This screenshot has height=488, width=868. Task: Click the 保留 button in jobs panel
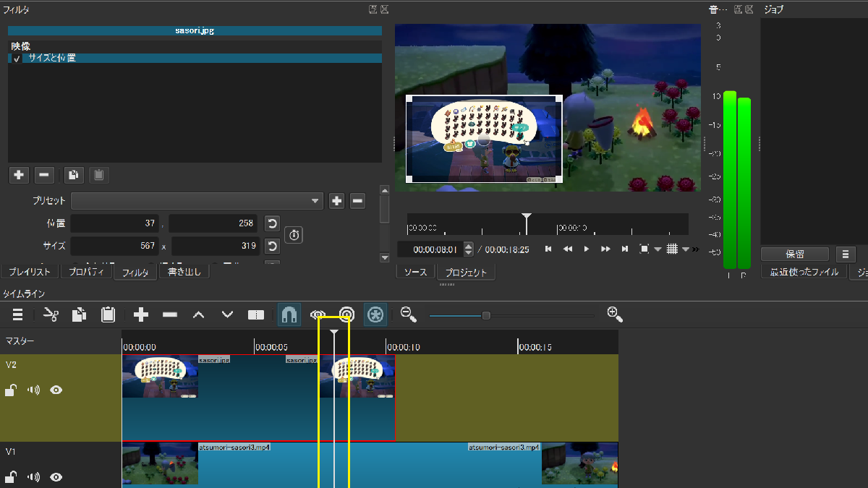(795, 254)
